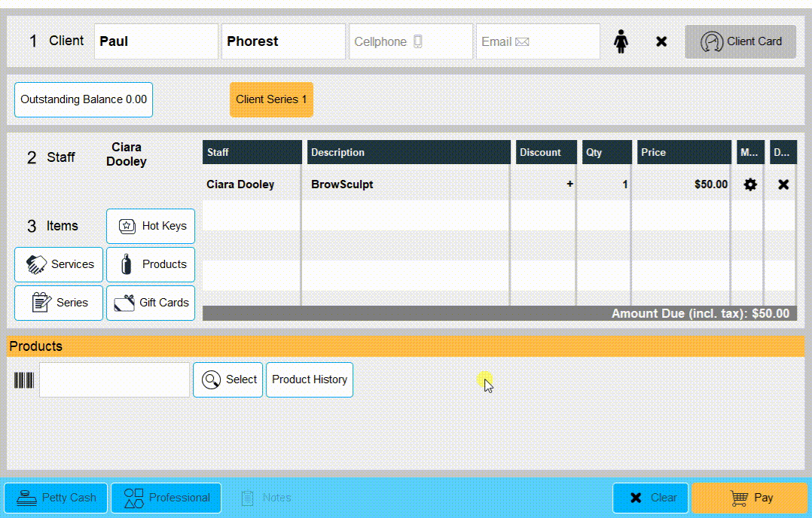Delete the BrowSculpt line item
The height and width of the screenshot is (518, 812).
pyautogui.click(x=783, y=184)
